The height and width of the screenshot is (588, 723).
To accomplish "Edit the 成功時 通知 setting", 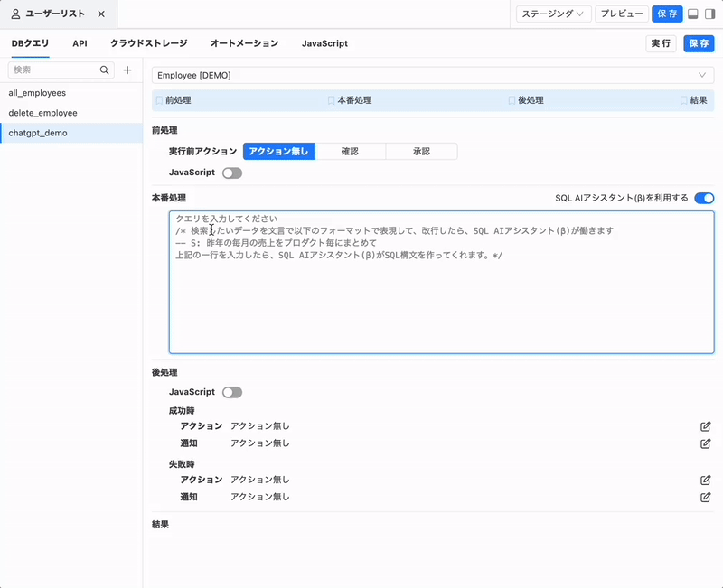I will tap(706, 443).
